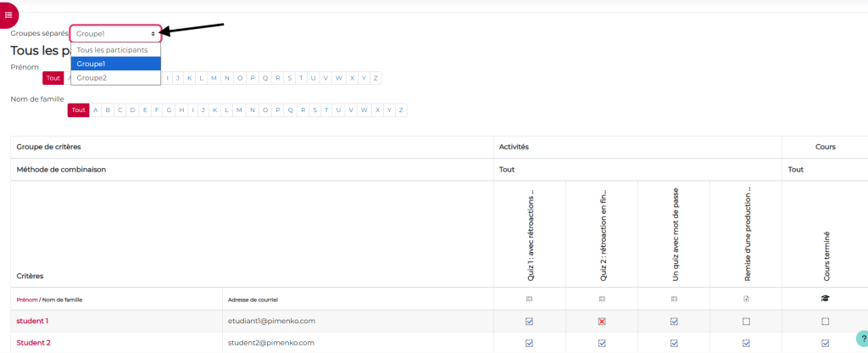The image size is (868, 353).
Task: Click the Quiz 2 activity icon
Action: (x=602, y=299)
